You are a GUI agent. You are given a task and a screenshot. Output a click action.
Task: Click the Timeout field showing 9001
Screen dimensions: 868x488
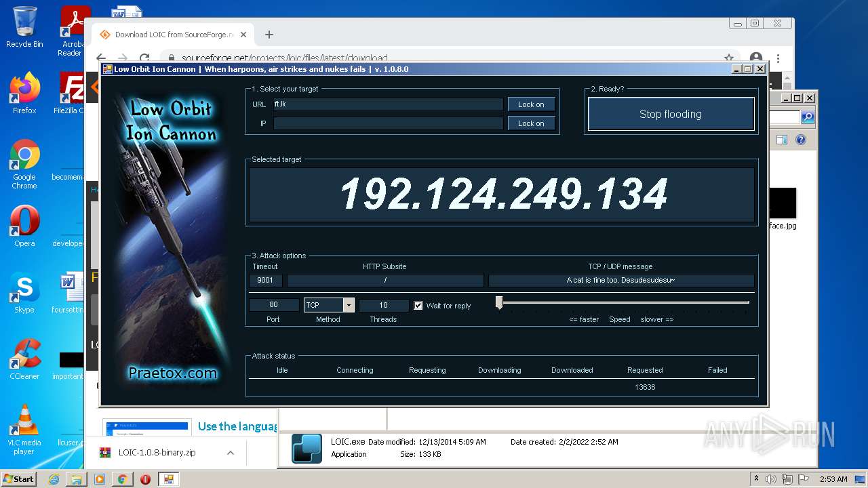(x=266, y=280)
